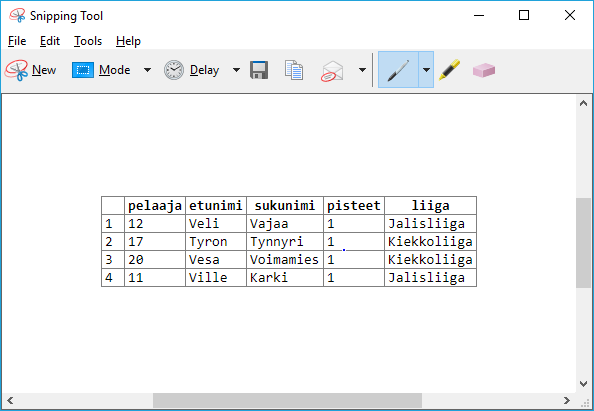Copy the snip with the copy icon

(294, 70)
